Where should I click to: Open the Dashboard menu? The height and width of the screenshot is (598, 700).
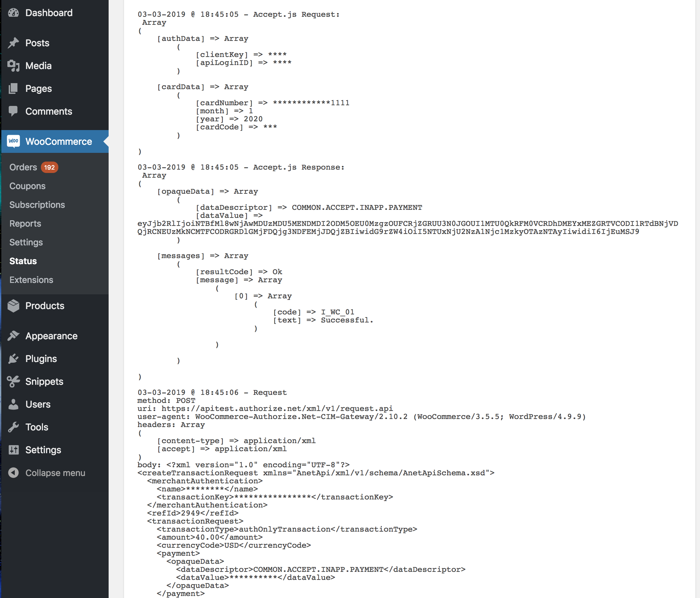pos(49,13)
